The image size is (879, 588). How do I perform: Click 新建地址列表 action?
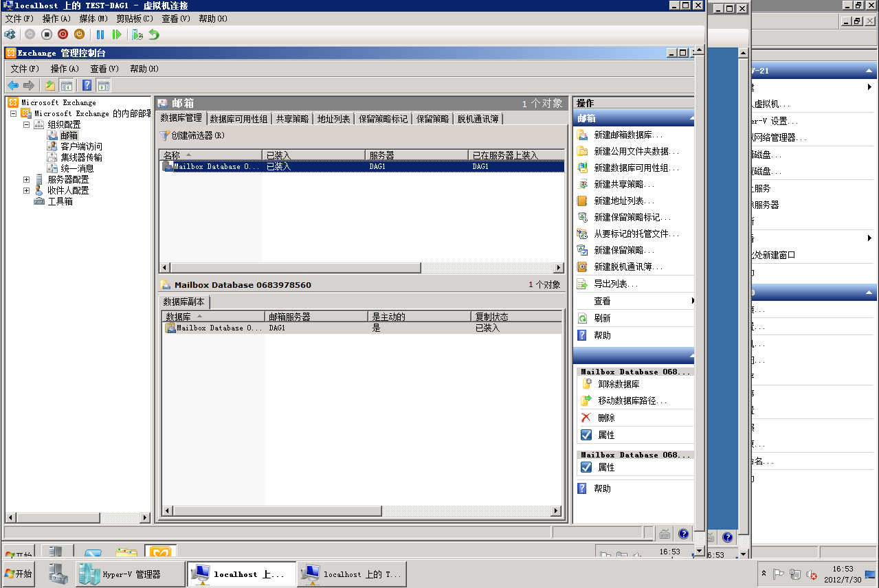624,201
